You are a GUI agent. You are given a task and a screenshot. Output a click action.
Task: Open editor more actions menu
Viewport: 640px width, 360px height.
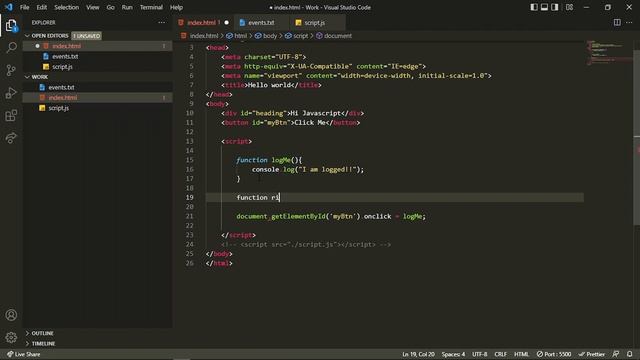629,22
